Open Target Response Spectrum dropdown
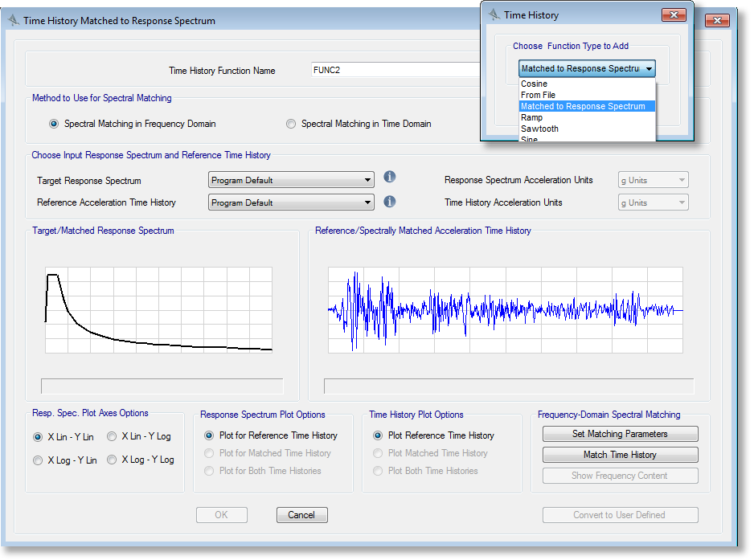Image resolution: width=754 pixels, height=560 pixels. pyautogui.click(x=291, y=180)
